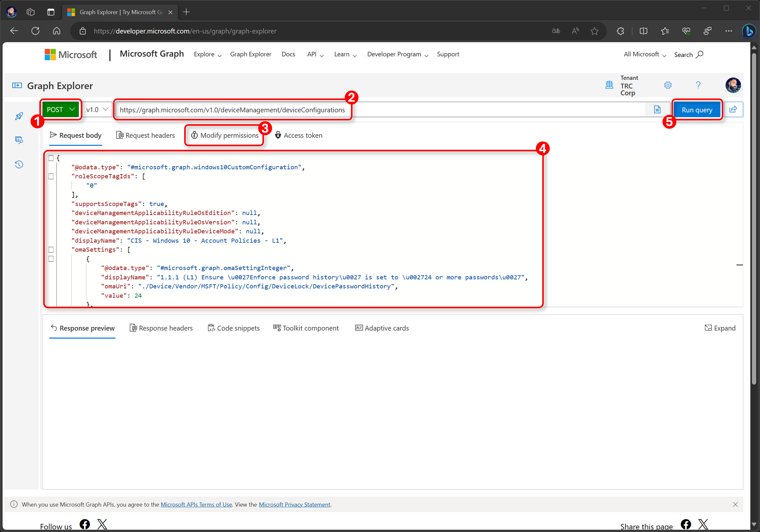The height and width of the screenshot is (532, 760).
Task: Collapse the roleScopeTagIds array fold marker
Action: coord(51,176)
